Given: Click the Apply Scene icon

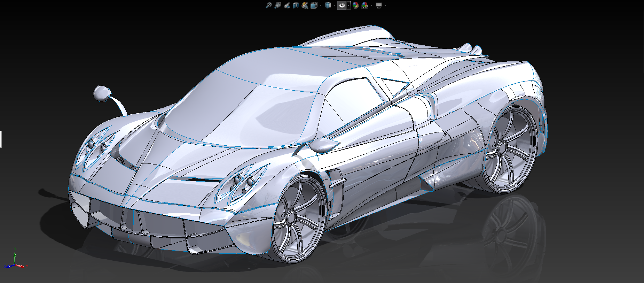Looking at the screenshot, I should click(365, 5).
